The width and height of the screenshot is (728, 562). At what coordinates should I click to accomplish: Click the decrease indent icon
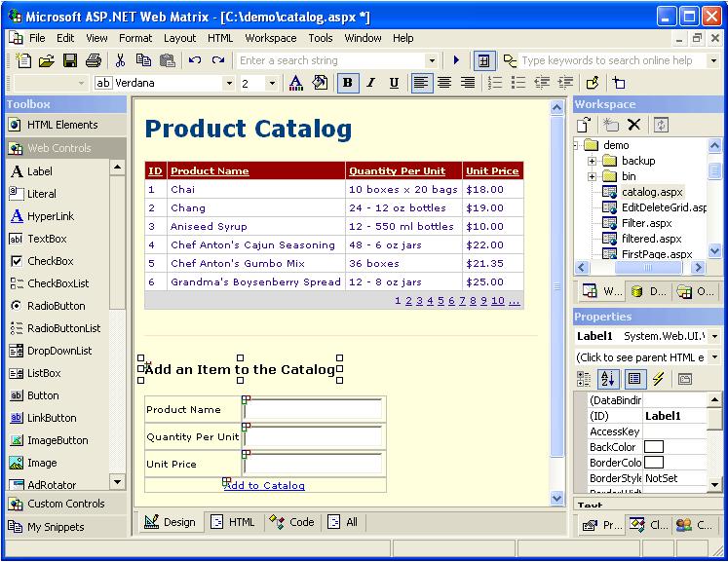click(542, 83)
